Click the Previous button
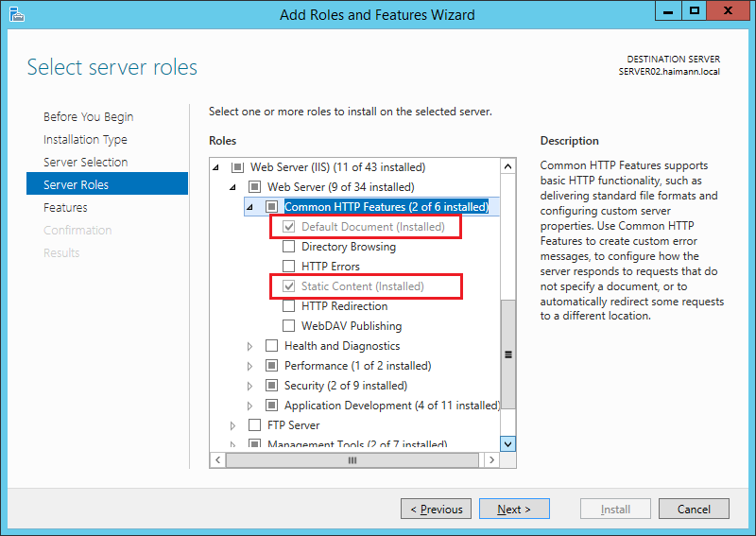This screenshot has height=536, width=756. coord(436,509)
